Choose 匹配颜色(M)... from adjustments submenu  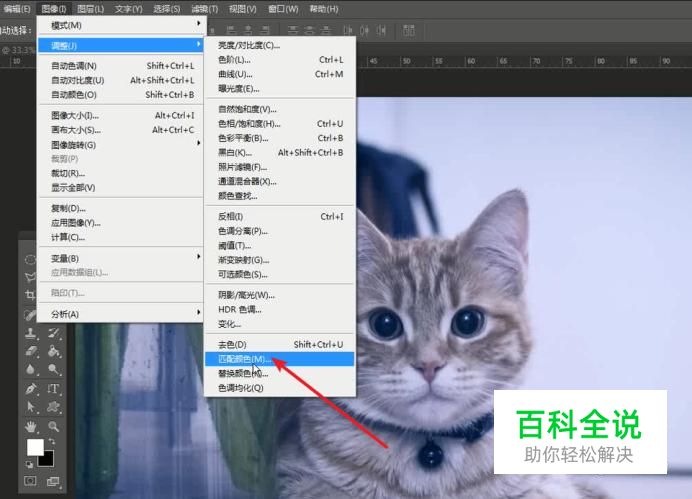coord(280,359)
